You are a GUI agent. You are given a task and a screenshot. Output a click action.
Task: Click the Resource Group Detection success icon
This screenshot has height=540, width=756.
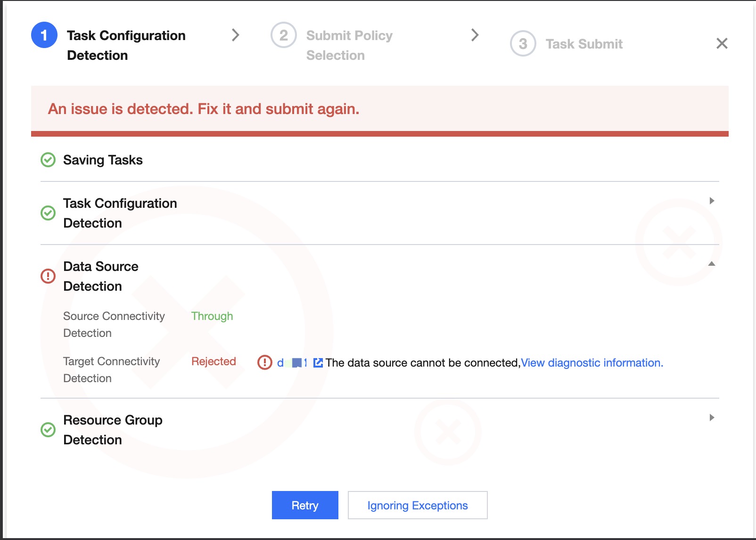click(x=48, y=429)
